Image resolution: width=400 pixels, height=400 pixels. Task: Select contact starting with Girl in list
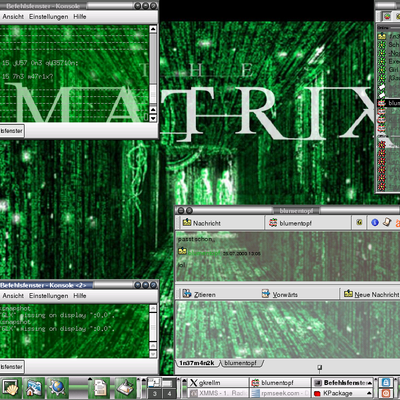point(389,70)
